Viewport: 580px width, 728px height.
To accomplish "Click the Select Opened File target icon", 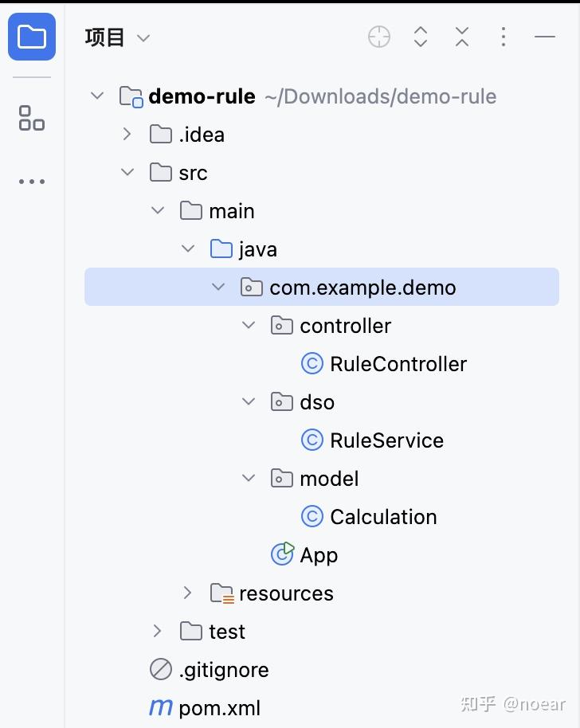I will (379, 37).
